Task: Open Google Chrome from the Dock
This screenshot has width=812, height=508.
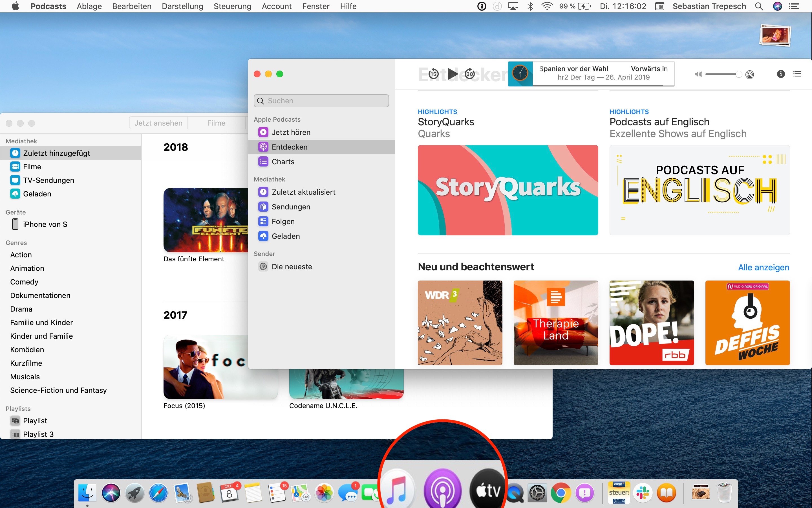Action: tap(561, 493)
